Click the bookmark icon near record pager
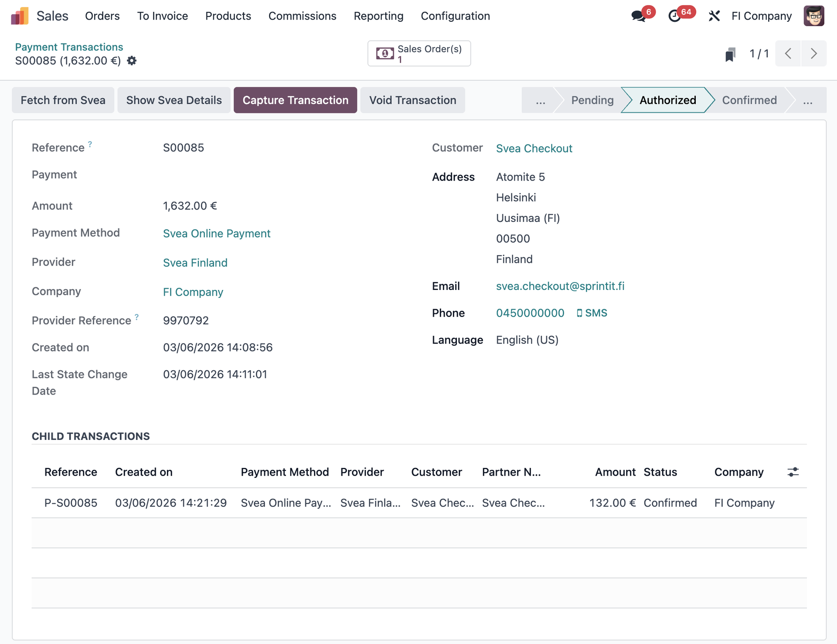The width and height of the screenshot is (837, 644). [x=730, y=54]
